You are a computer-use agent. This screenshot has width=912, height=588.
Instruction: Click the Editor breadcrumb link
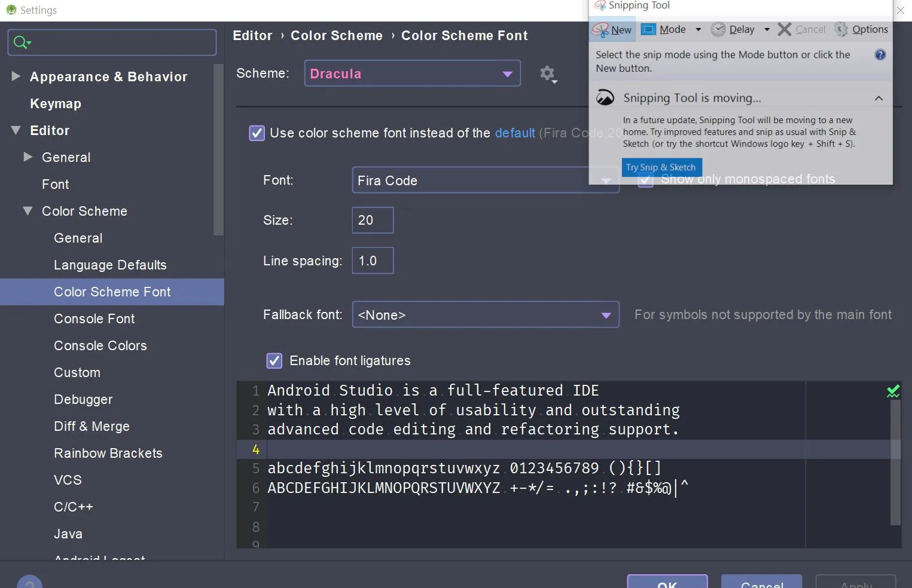[252, 36]
